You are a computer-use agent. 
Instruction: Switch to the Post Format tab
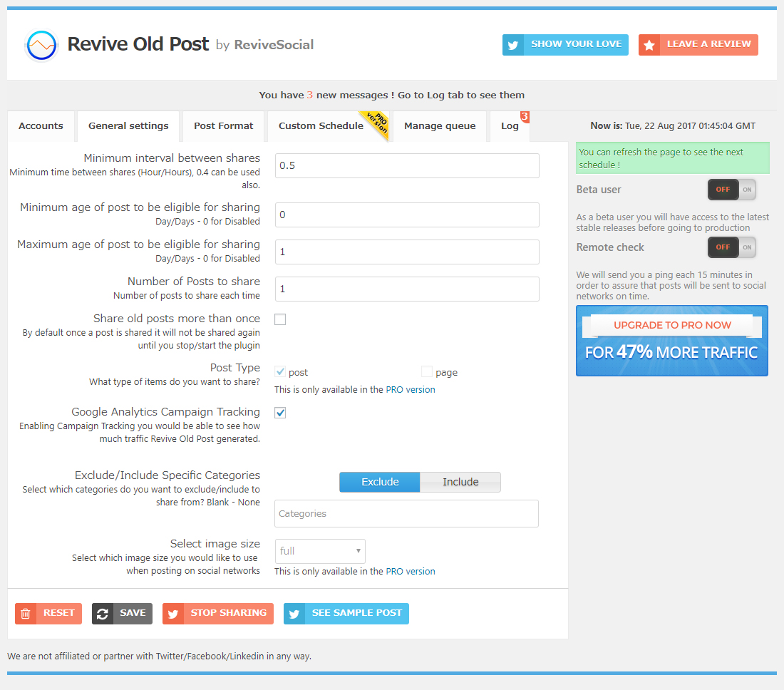pos(223,126)
